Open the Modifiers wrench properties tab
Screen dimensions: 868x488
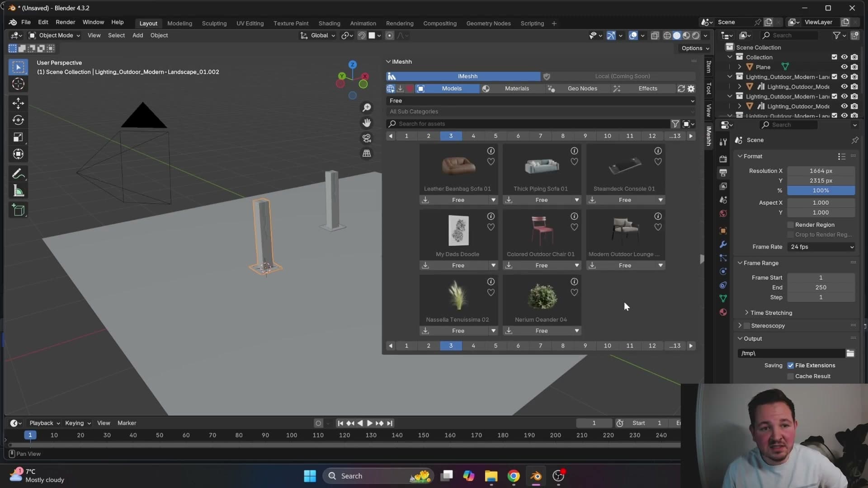pos(723,244)
